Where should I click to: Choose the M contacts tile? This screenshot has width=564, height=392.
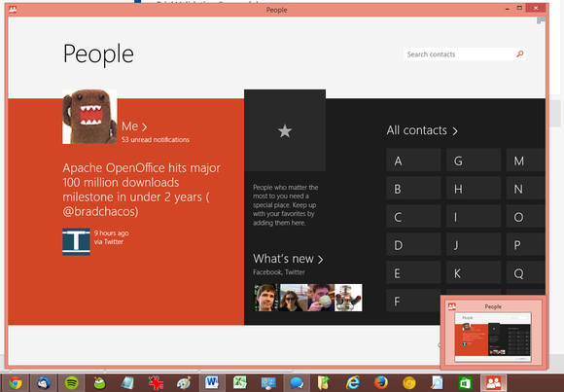(x=525, y=160)
